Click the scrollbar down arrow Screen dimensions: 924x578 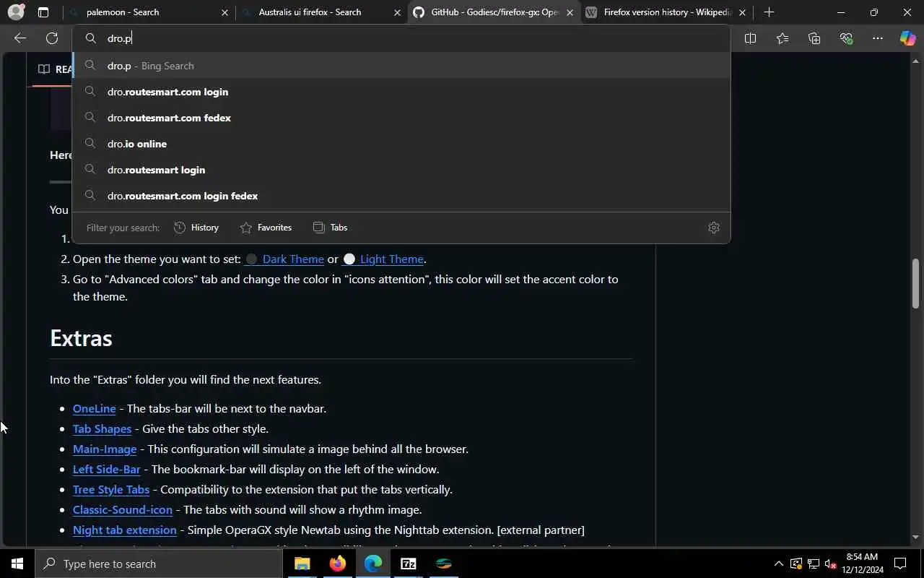(x=916, y=537)
